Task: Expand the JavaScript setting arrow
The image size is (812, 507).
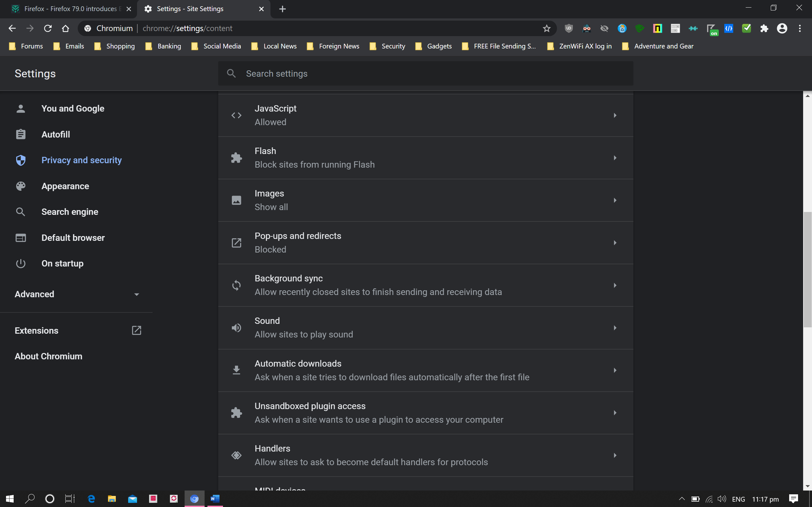Action: (x=615, y=115)
